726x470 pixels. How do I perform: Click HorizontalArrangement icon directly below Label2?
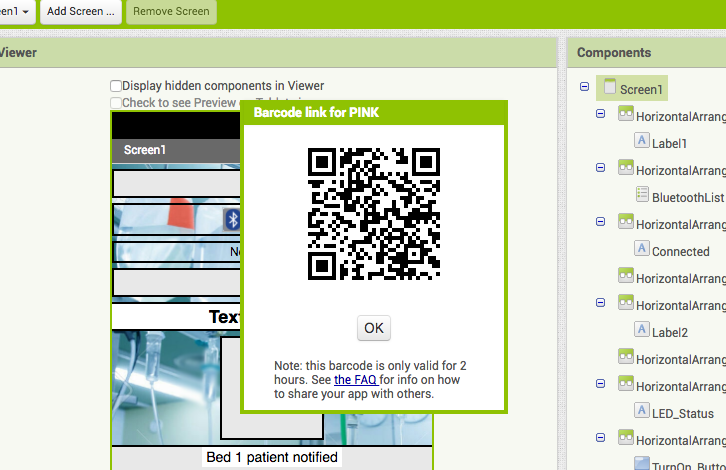click(x=626, y=357)
